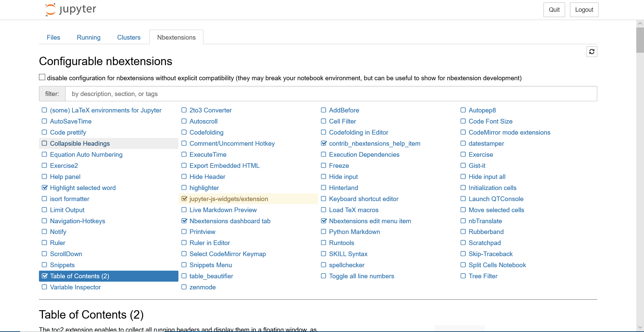Switch to the Running tab
The width and height of the screenshot is (644, 332).
click(x=88, y=37)
